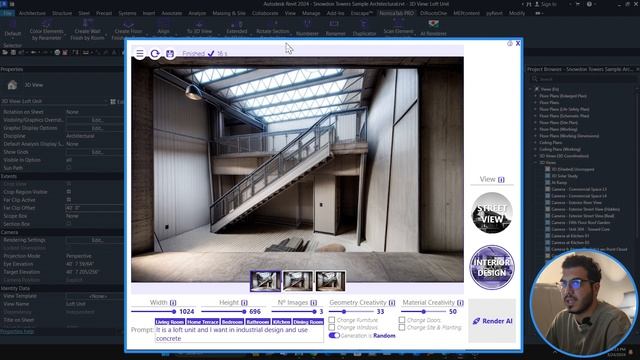Click the Render AI button
The width and height of the screenshot is (640, 360).
pos(492,321)
